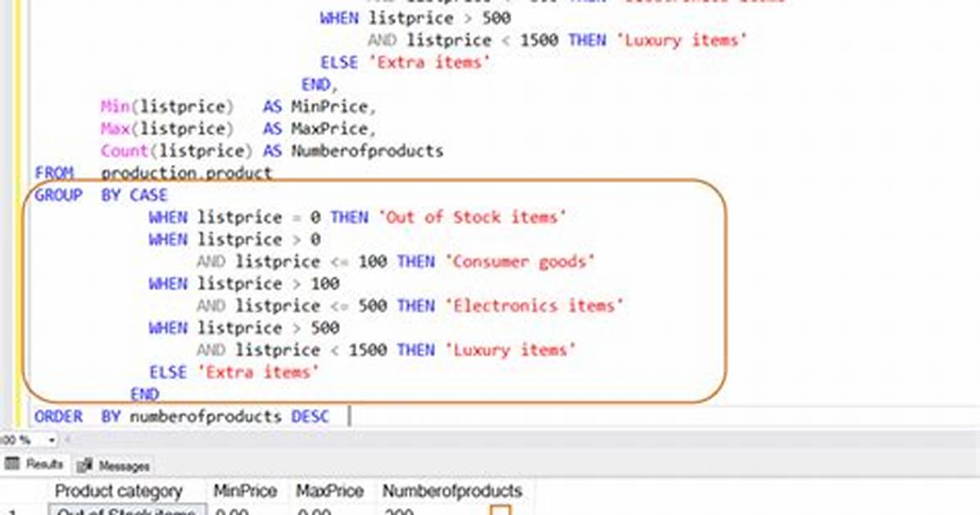Click the Numberofproducts column header in results grid

451,490
